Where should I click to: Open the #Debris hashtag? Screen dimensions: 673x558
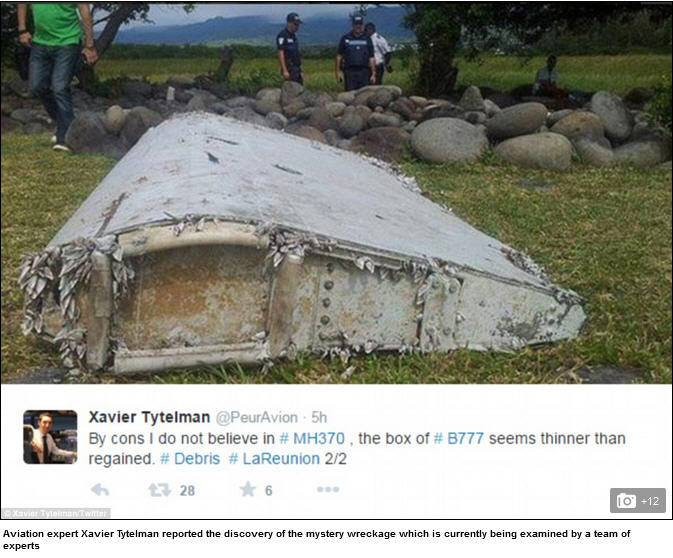190,459
